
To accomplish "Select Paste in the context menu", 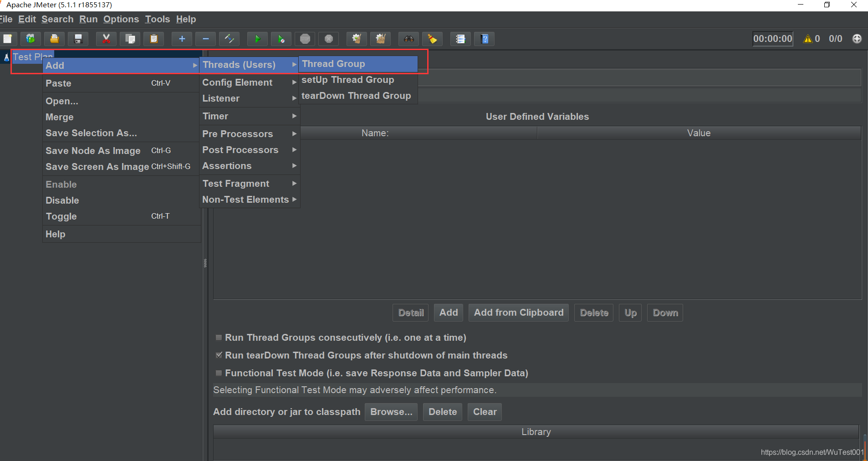I will click(121, 83).
